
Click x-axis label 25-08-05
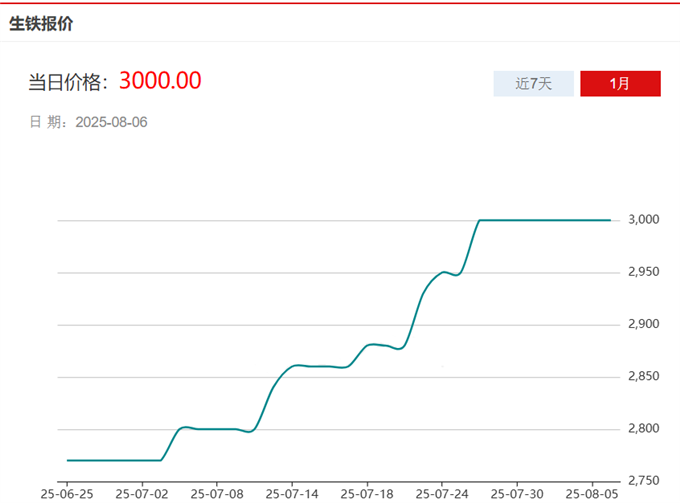[591, 493]
